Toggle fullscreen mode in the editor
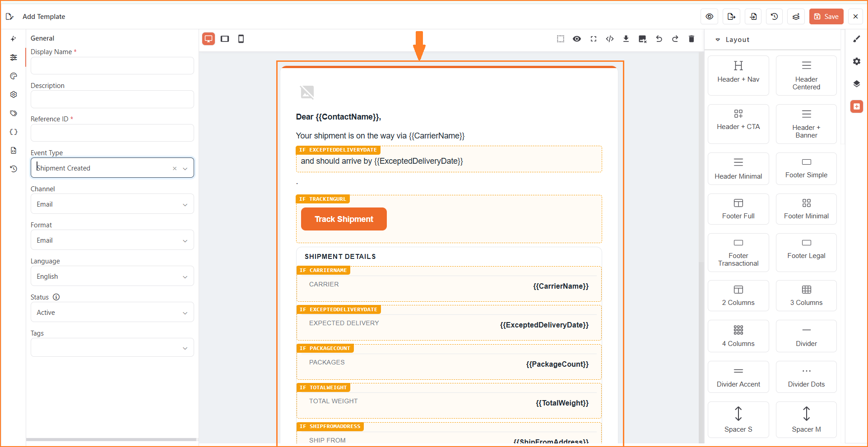 (594, 39)
